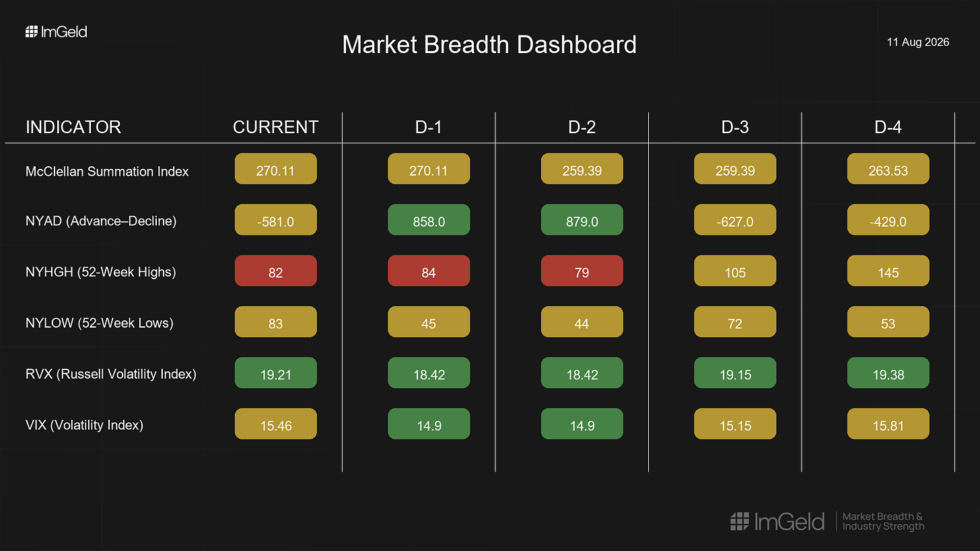The image size is (980, 551).
Task: Click the VIX (Volatility Index) row label
Action: click(x=84, y=425)
